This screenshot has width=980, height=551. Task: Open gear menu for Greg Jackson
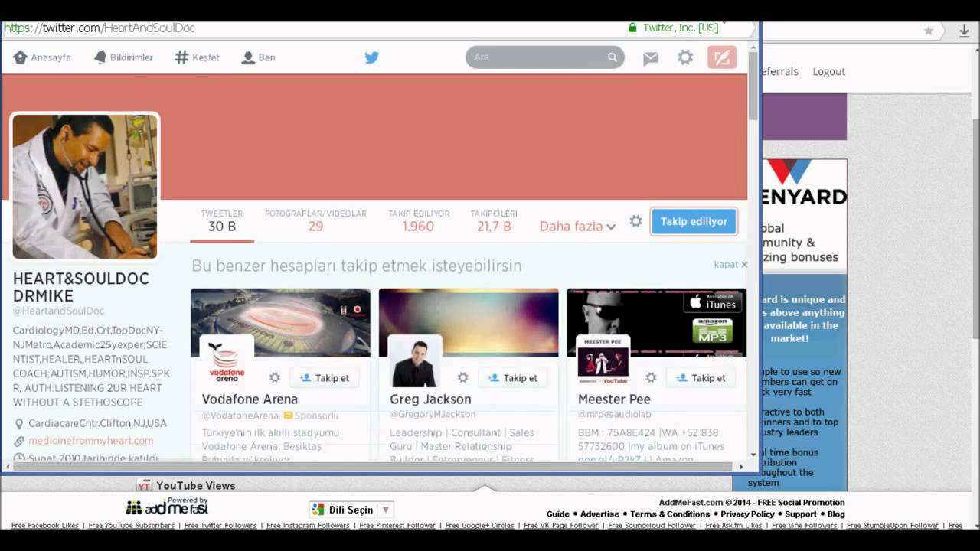(x=462, y=377)
